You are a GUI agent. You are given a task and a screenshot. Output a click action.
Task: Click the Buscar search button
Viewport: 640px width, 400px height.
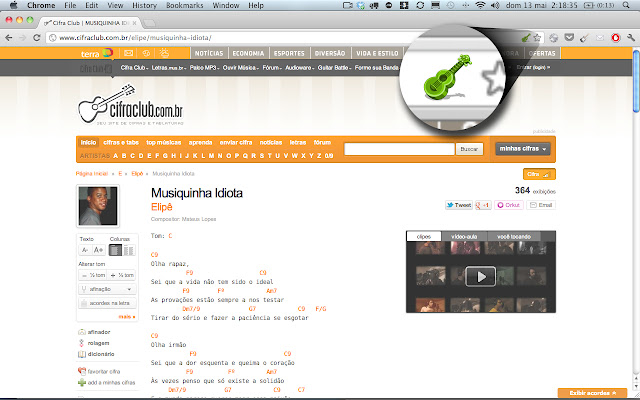point(469,149)
